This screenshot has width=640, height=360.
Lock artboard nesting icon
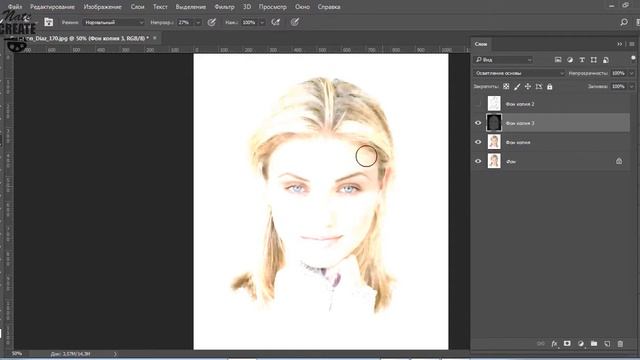click(539, 87)
